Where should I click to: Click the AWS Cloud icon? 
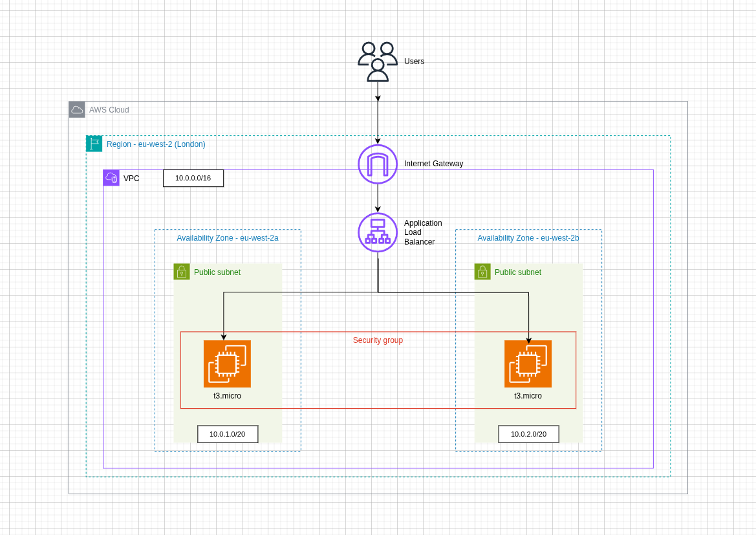[77, 110]
